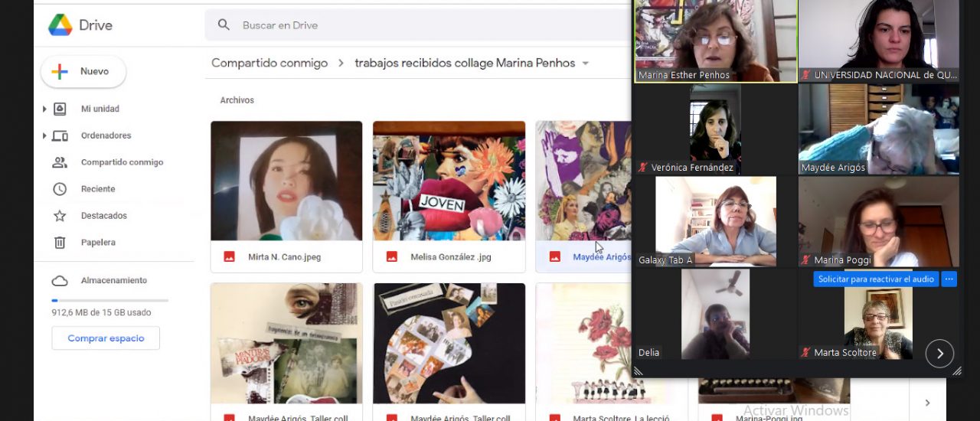Open more options on Marta Scoltore video
Viewport: 980px width, 421px height.
pos(949,279)
